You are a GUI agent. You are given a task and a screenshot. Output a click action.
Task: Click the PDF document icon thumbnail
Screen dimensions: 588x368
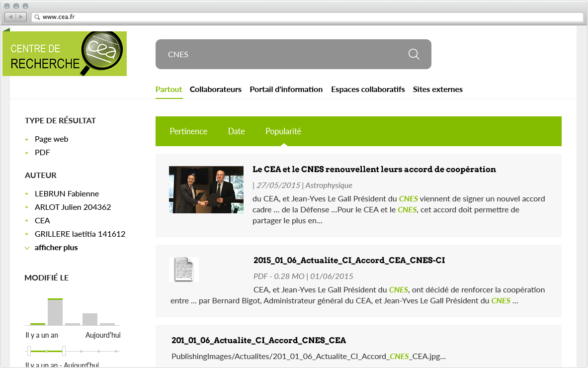tap(184, 270)
